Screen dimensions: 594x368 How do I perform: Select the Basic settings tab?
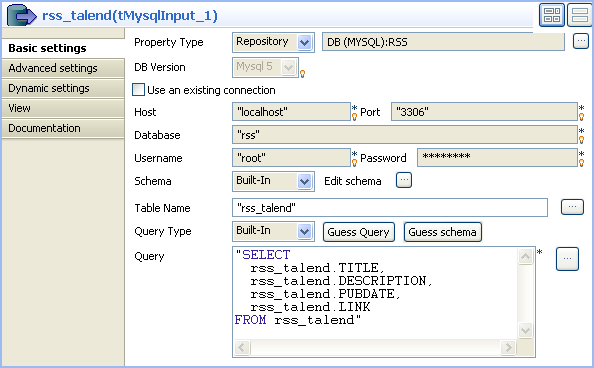[x=63, y=48]
